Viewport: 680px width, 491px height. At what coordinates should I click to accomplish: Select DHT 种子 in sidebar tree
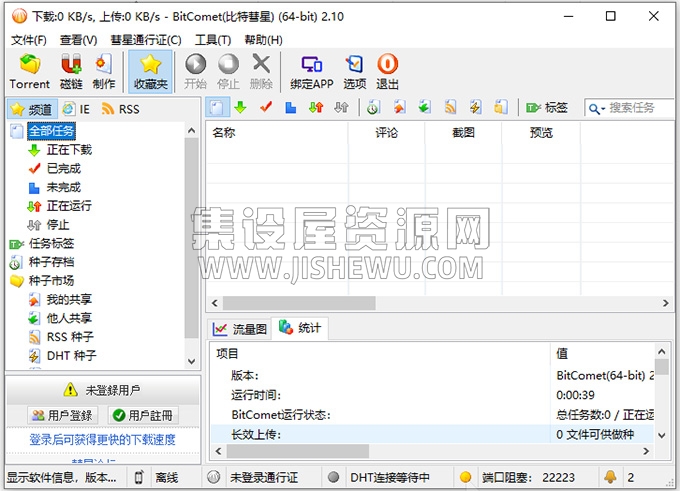72,356
